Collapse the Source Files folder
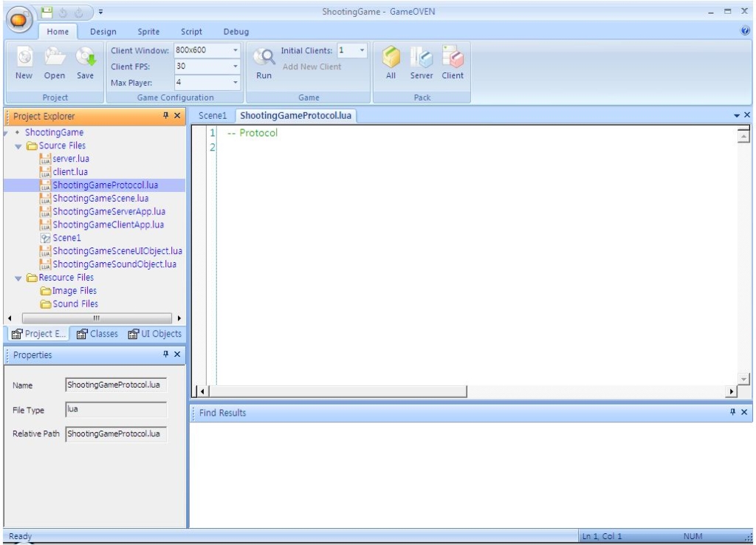Screen dimensions: 756x545 click(18, 145)
